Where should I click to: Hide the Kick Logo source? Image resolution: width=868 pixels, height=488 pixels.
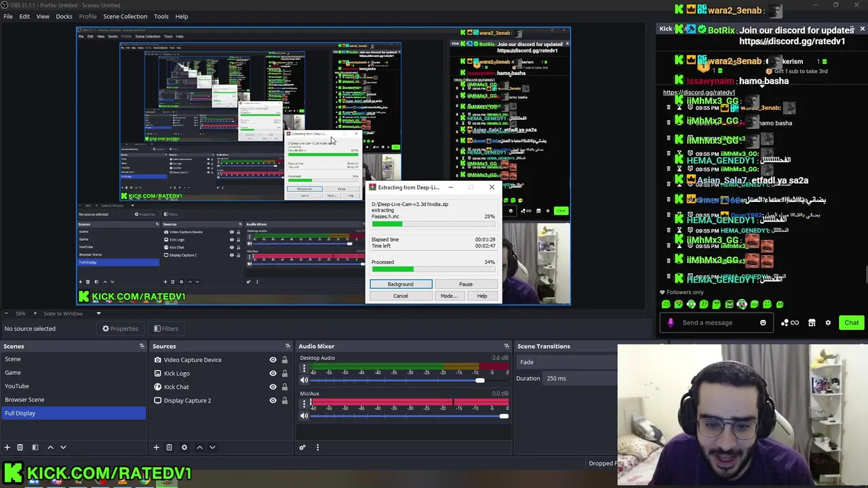(273, 373)
